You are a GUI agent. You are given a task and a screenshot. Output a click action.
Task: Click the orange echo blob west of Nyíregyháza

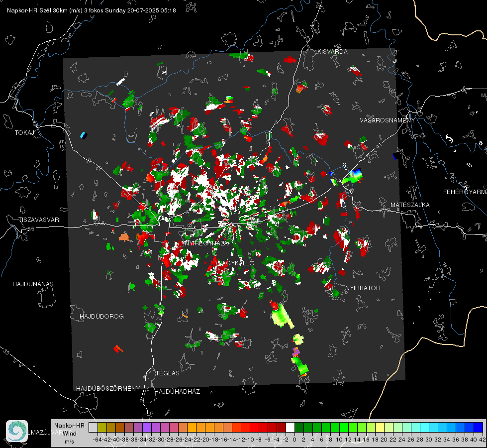(x=124, y=237)
